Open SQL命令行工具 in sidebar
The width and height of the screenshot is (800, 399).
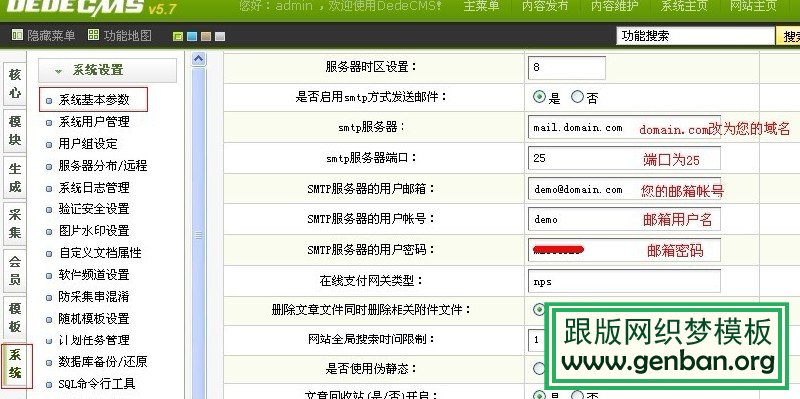pyautogui.click(x=96, y=384)
